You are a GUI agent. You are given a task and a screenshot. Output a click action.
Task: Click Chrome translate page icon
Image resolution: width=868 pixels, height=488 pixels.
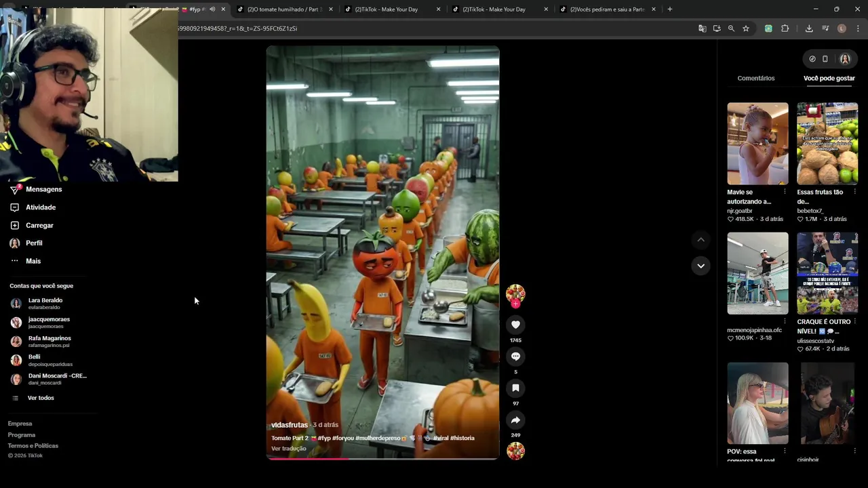pyautogui.click(x=703, y=28)
